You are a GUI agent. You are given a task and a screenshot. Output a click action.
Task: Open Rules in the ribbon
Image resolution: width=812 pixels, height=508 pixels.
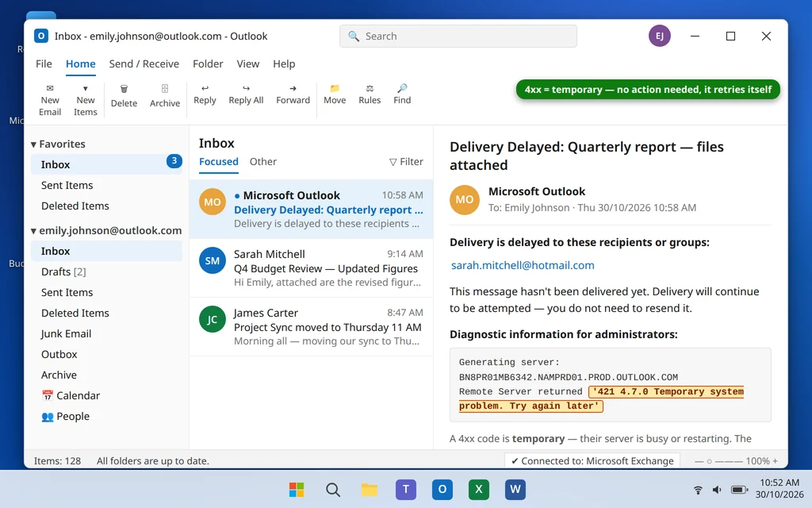tap(370, 95)
